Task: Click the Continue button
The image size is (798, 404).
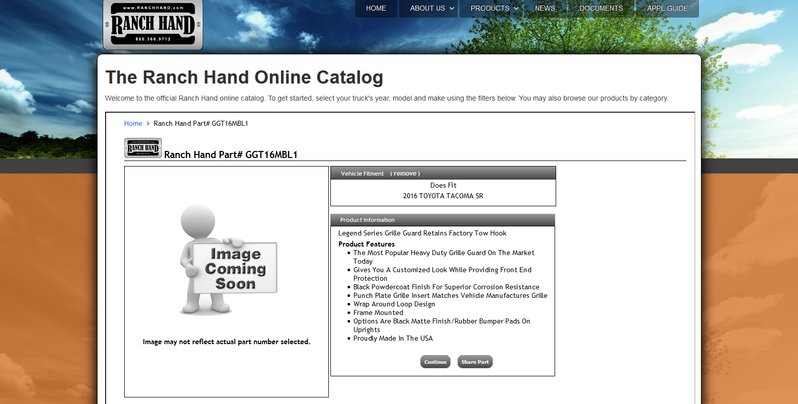Action: point(435,362)
